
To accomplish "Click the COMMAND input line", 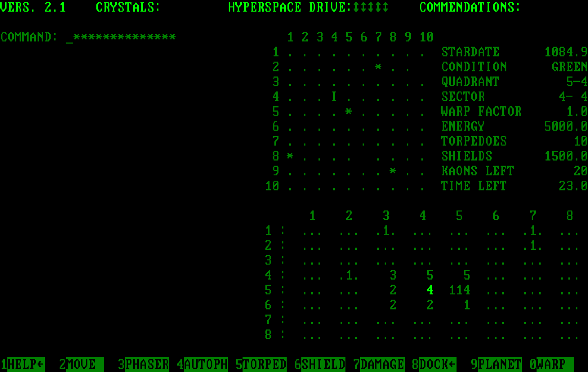I will [121, 37].
